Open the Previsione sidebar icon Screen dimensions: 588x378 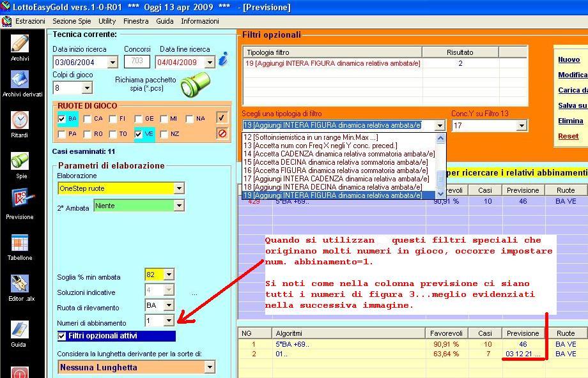point(22,198)
